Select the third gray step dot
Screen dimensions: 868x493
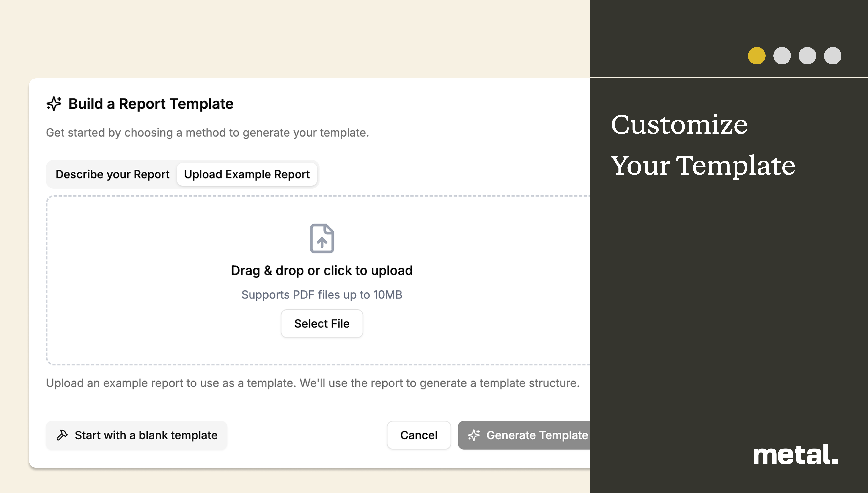click(x=807, y=56)
